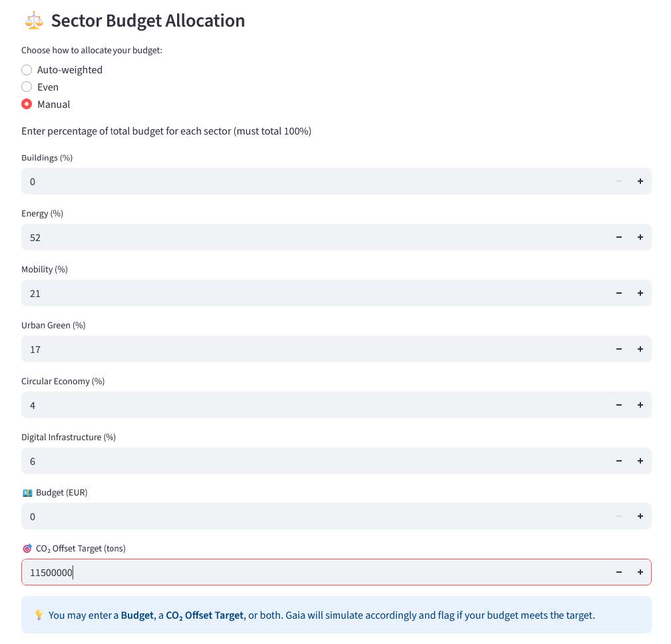Decrease Mobility percentage with minus icon
This screenshot has height=644, width=671.
pos(619,293)
